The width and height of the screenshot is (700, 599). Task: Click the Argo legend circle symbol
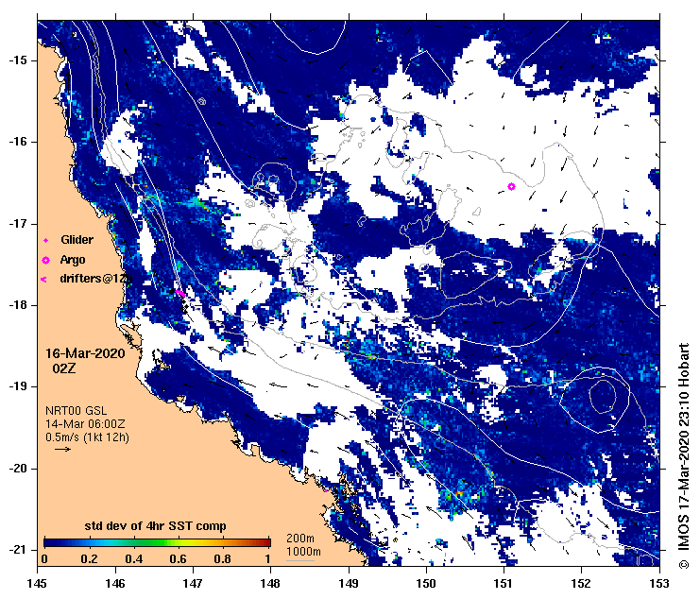(45, 260)
